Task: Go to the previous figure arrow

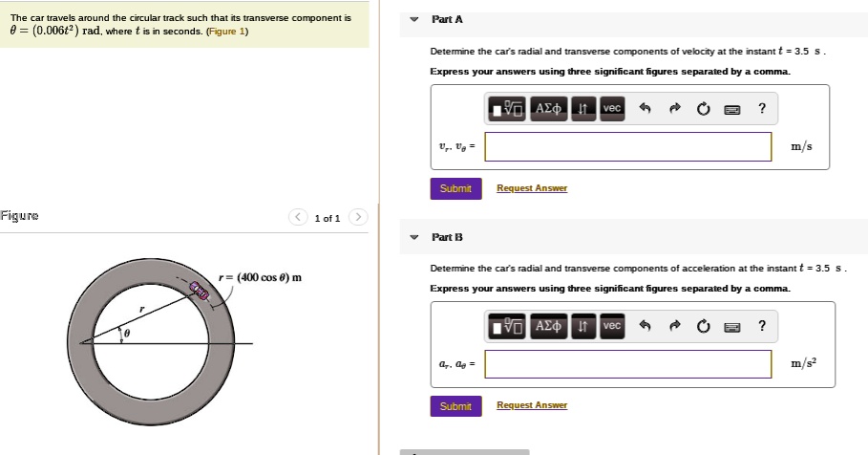Action: (299, 218)
